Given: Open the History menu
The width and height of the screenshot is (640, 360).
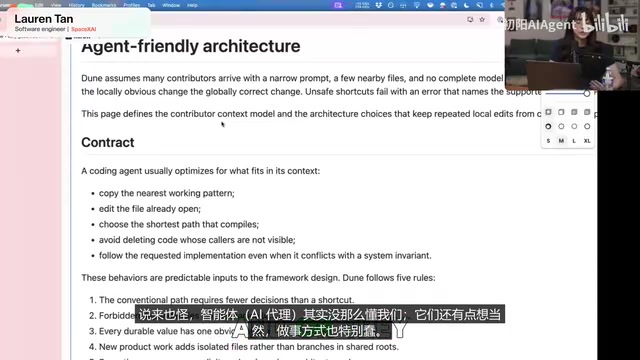Looking at the screenshot, I should [76, 5].
